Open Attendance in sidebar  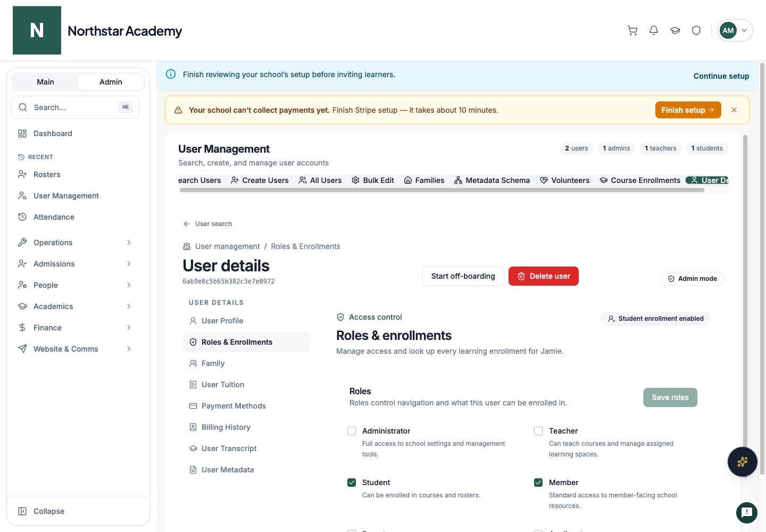pos(75,217)
